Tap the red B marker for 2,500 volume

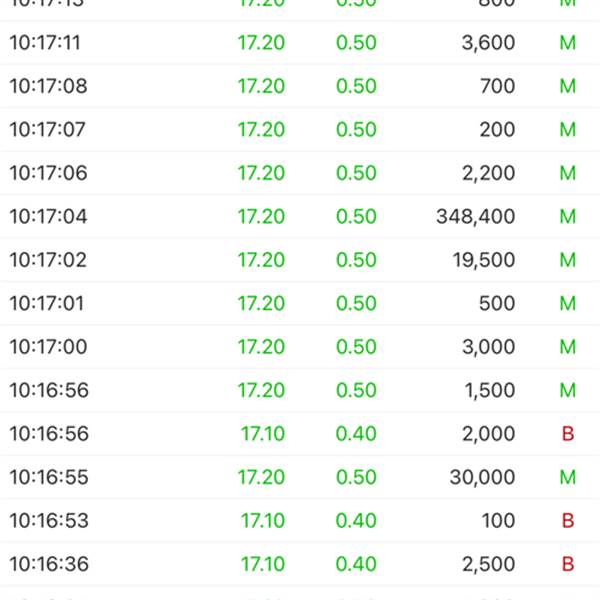tap(568, 564)
